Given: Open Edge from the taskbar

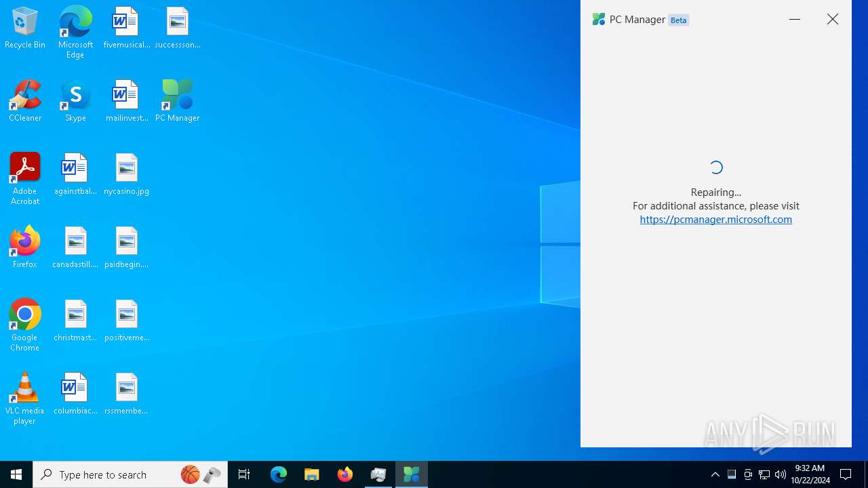Looking at the screenshot, I should pyautogui.click(x=279, y=474).
